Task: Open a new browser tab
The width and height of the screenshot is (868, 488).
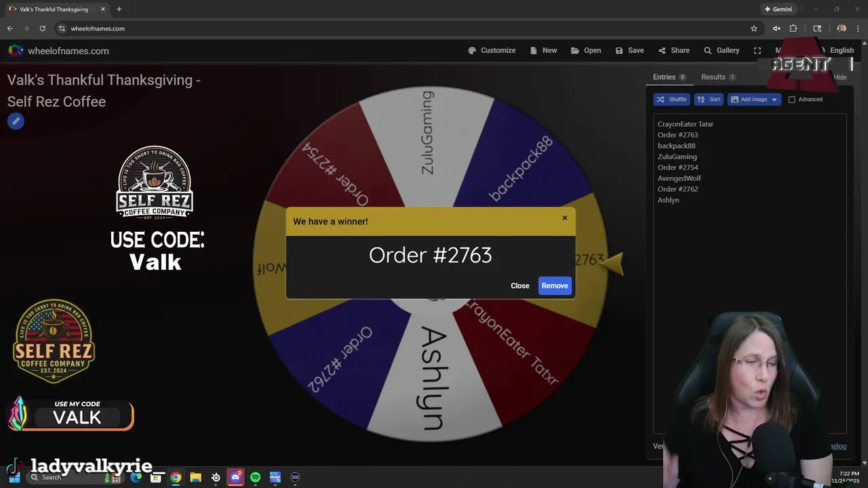Action: pyautogui.click(x=119, y=9)
